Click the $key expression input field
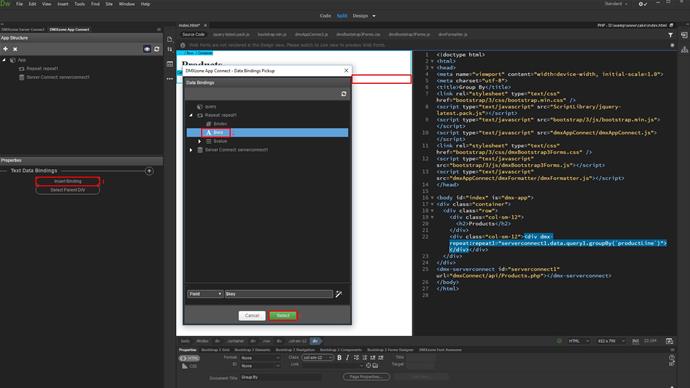Image resolution: width=690 pixels, height=388 pixels. (x=279, y=294)
